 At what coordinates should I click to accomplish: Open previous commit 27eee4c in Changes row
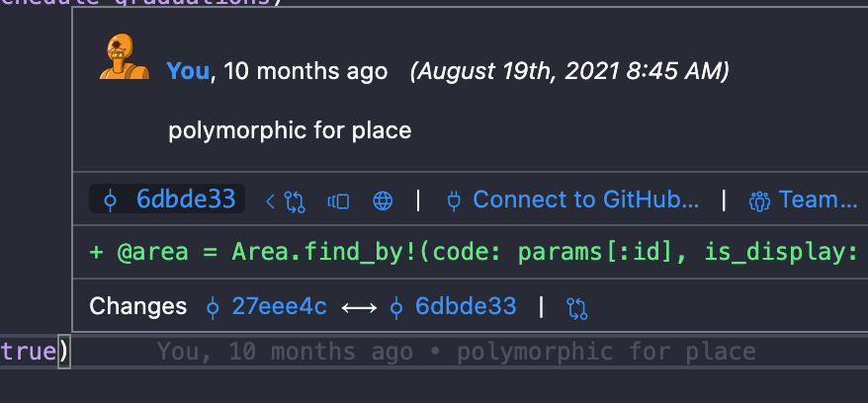(279, 306)
